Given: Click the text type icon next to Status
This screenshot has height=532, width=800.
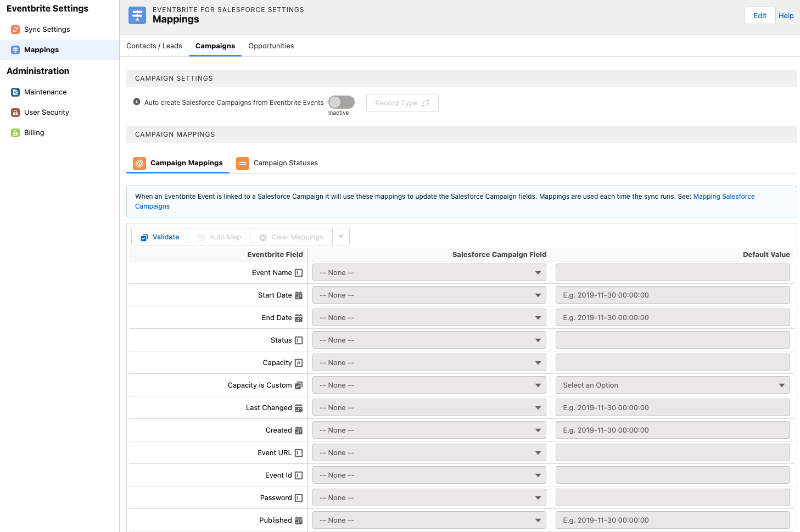Looking at the screenshot, I should pos(299,340).
